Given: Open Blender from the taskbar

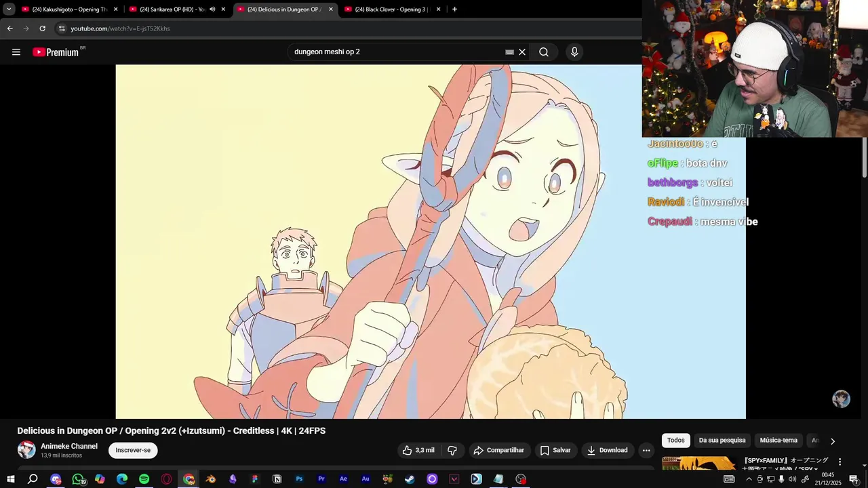Looking at the screenshot, I should [211, 479].
